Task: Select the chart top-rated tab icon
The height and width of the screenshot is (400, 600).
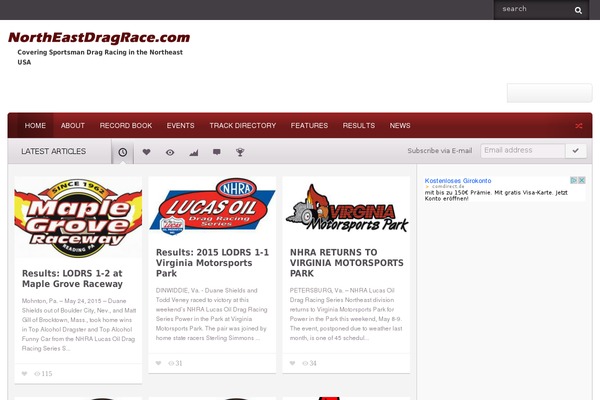Action: 194,153
